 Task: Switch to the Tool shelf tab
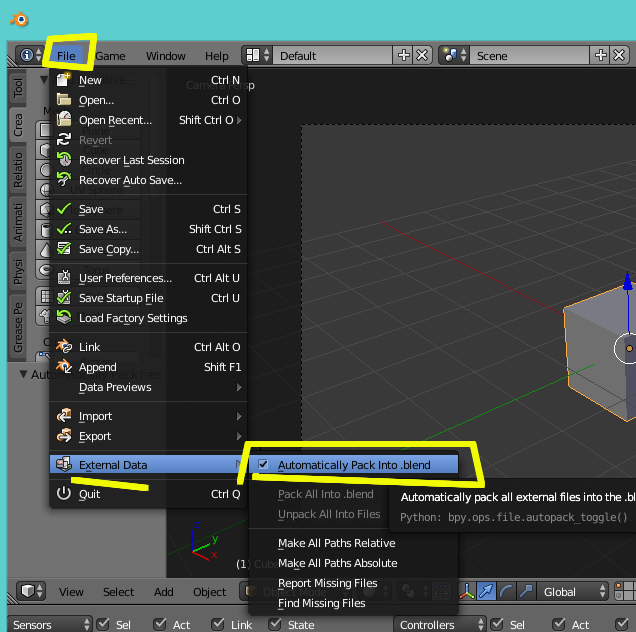click(x=18, y=88)
